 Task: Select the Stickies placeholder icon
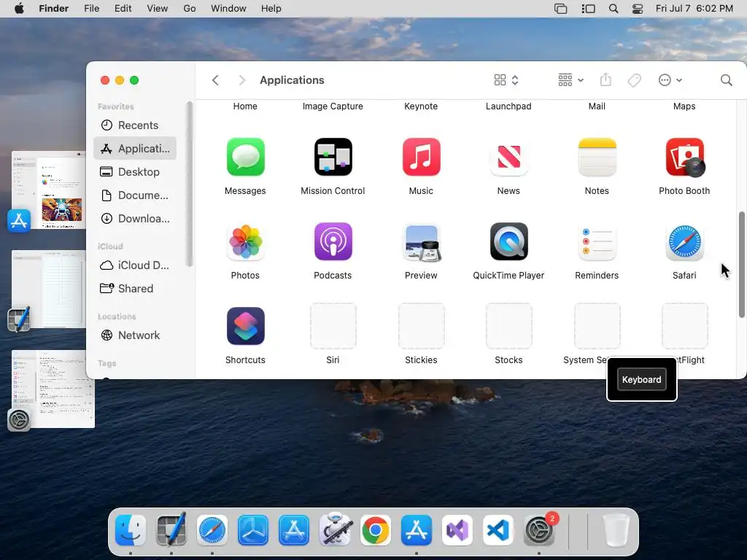point(421,326)
